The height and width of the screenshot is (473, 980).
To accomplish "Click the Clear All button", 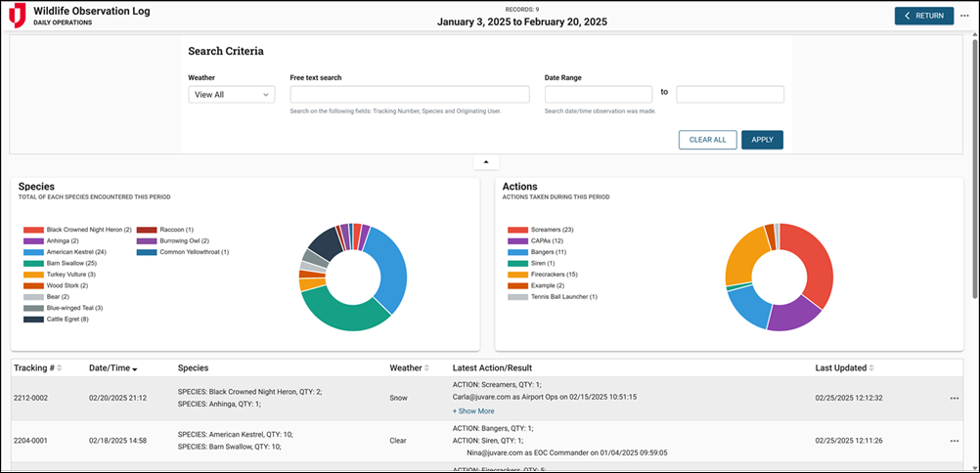I will 707,140.
